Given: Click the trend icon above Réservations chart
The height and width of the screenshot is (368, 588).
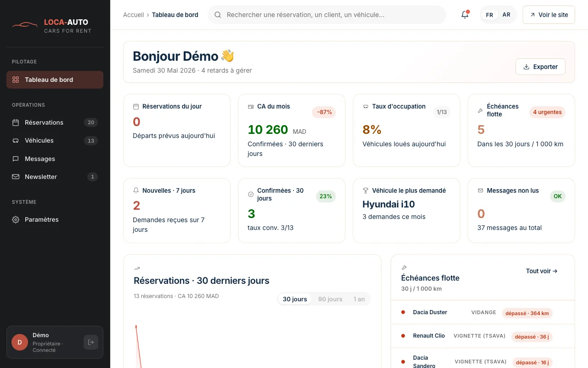Looking at the screenshot, I should pos(137,269).
